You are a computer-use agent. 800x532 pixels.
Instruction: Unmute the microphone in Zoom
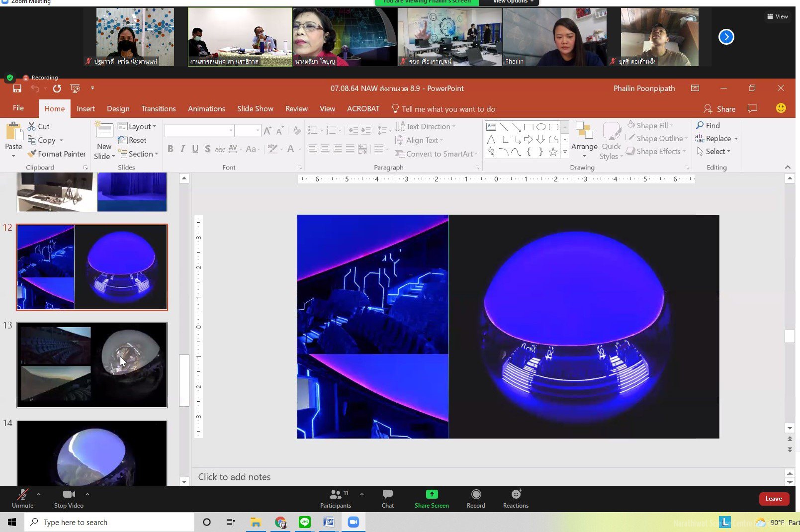point(23,498)
